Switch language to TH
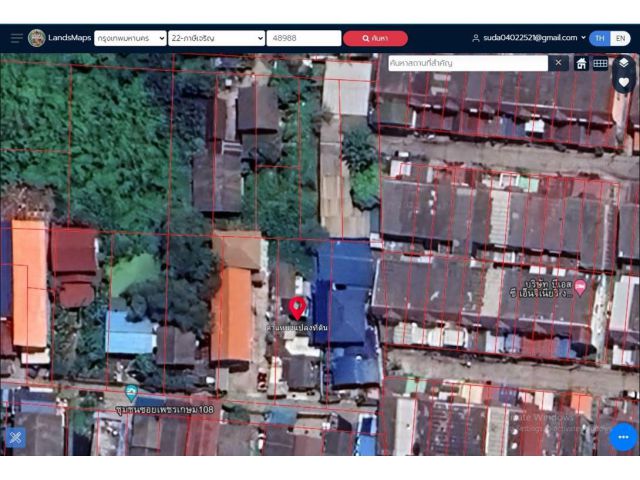Image resolution: width=640 pixels, height=480 pixels. click(600, 38)
